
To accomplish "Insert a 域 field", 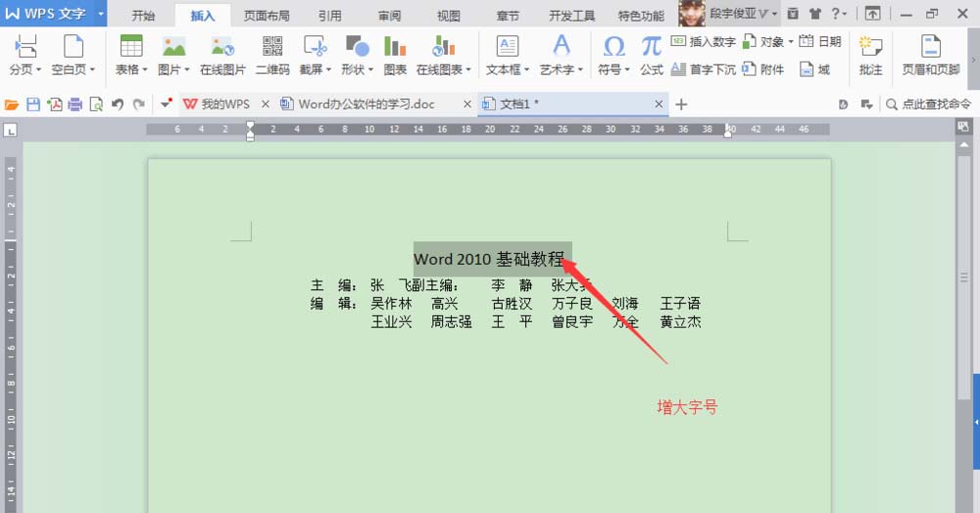I will click(815, 70).
